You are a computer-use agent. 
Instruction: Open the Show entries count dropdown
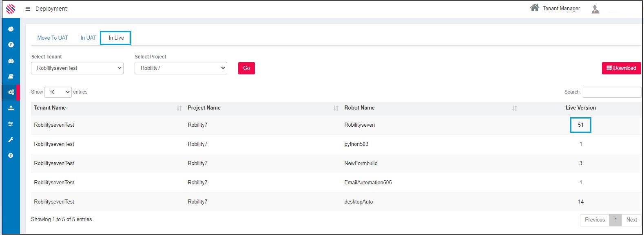(58, 92)
